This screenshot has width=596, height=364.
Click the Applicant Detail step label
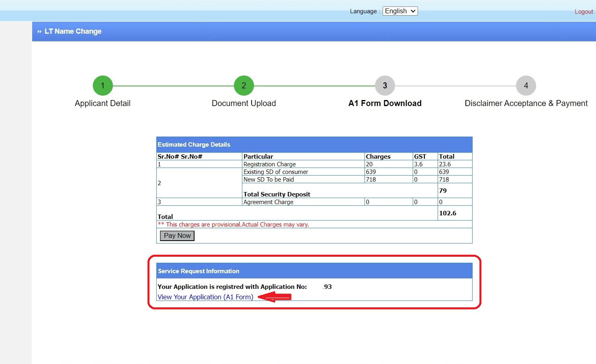(102, 103)
